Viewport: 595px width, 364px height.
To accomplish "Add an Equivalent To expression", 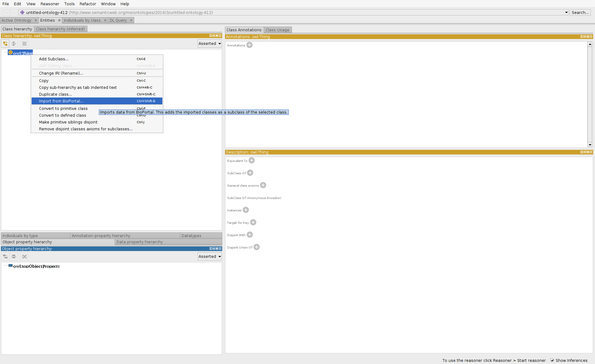I will tap(252, 161).
